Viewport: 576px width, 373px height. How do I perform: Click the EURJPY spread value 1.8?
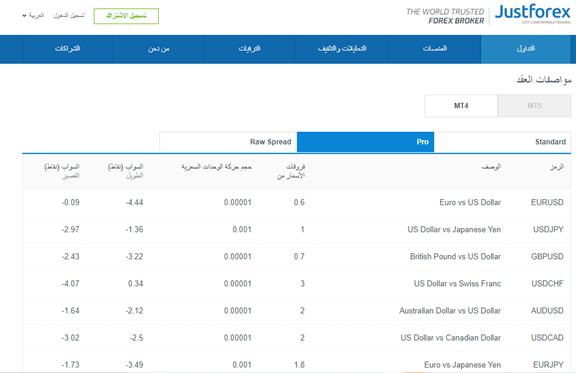(299, 365)
